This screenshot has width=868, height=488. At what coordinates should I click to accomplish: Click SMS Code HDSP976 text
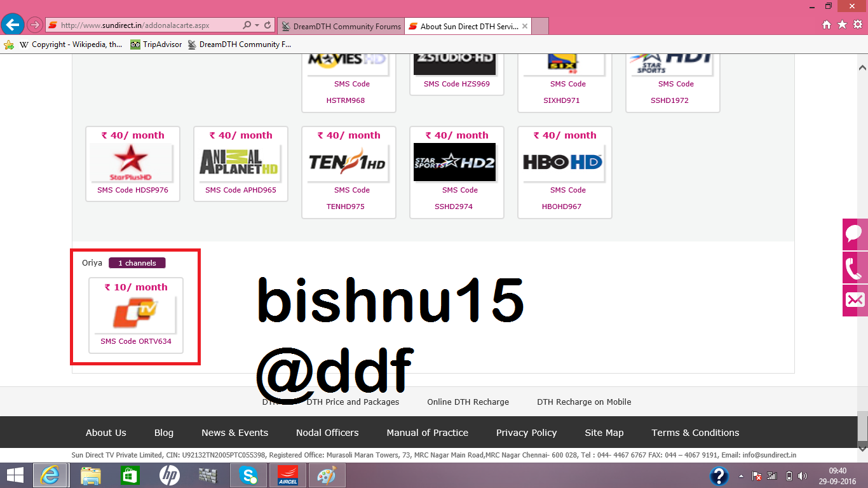click(133, 190)
